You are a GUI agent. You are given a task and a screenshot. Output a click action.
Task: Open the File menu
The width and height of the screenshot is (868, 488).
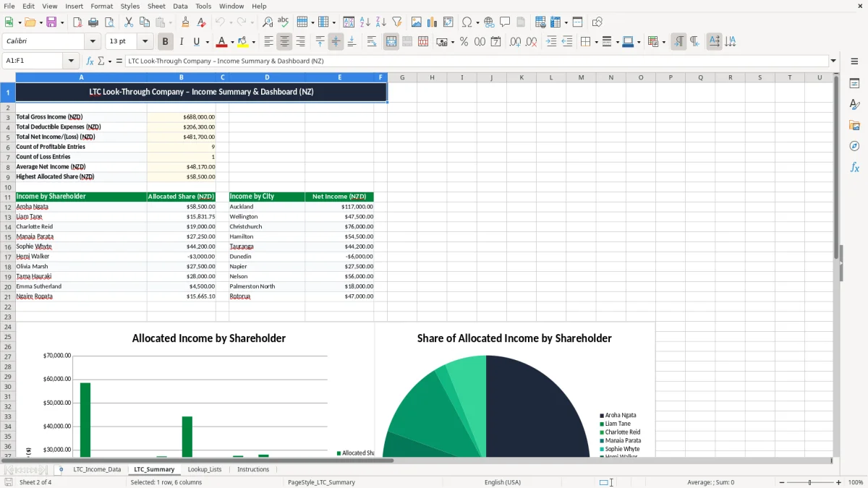click(x=9, y=6)
